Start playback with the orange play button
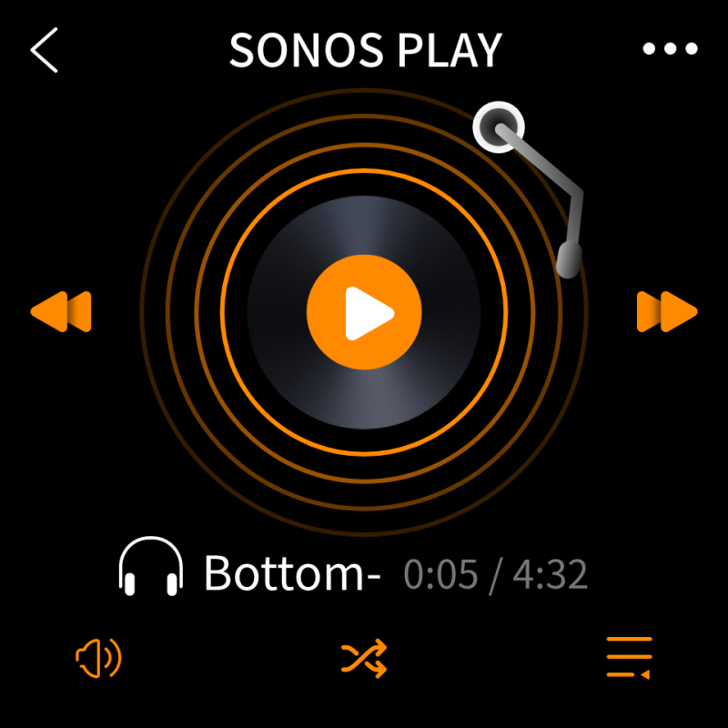Viewport: 728px width, 728px height. [x=364, y=312]
